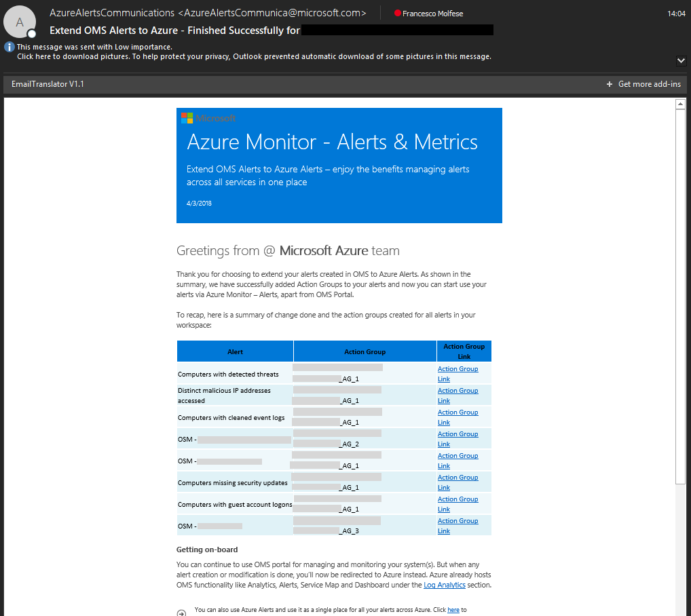The width and height of the screenshot is (691, 616).
Task: Click recipient Francesco Molfese
Action: click(432, 14)
